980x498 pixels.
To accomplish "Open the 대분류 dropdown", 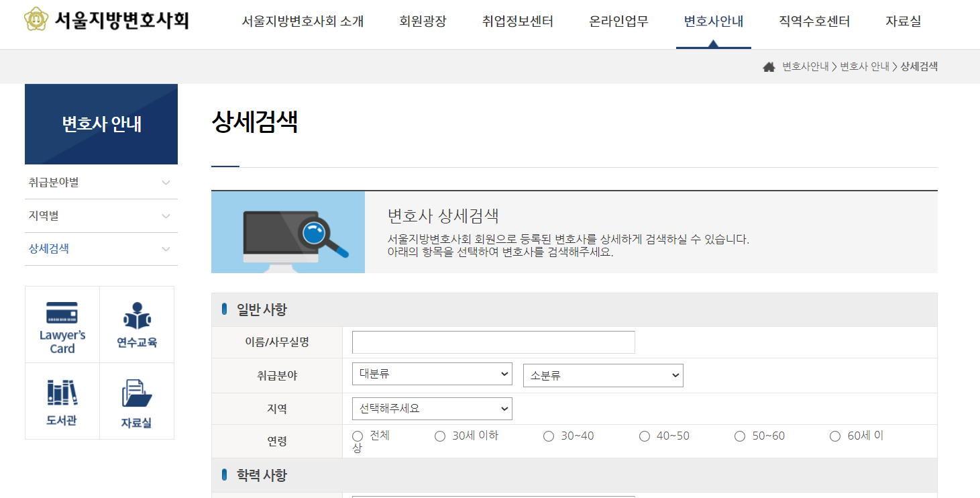I will tap(432, 375).
